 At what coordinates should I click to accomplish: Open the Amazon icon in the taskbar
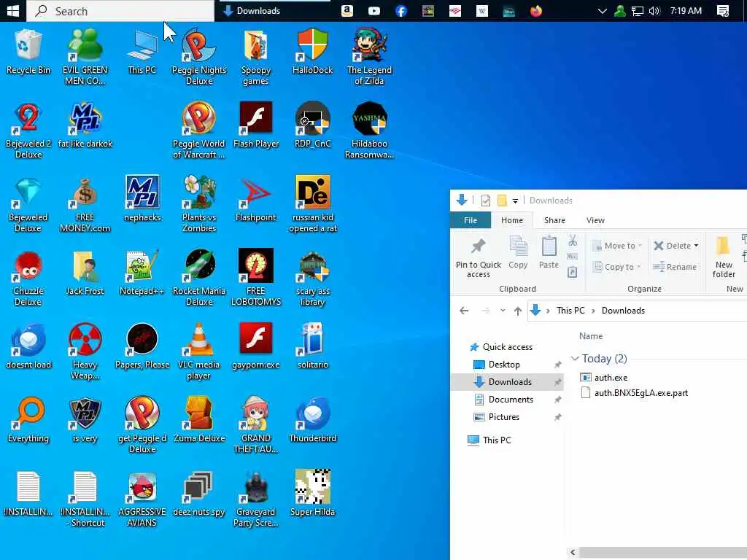click(x=347, y=10)
